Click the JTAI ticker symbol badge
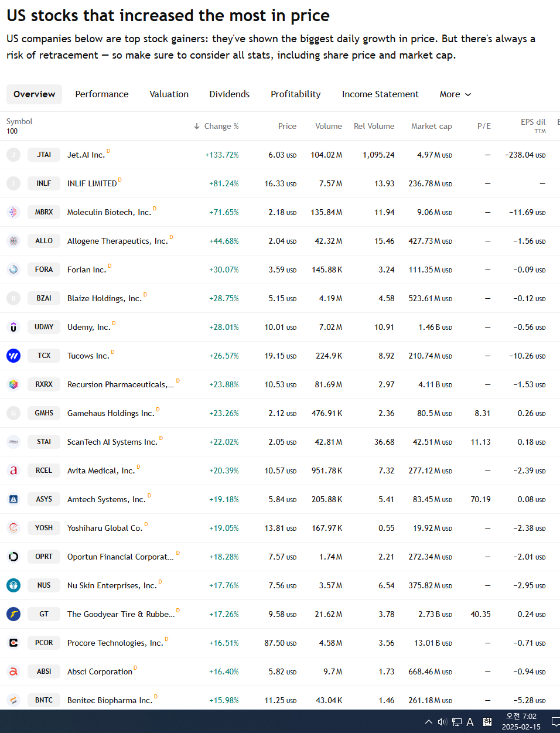 coord(44,155)
